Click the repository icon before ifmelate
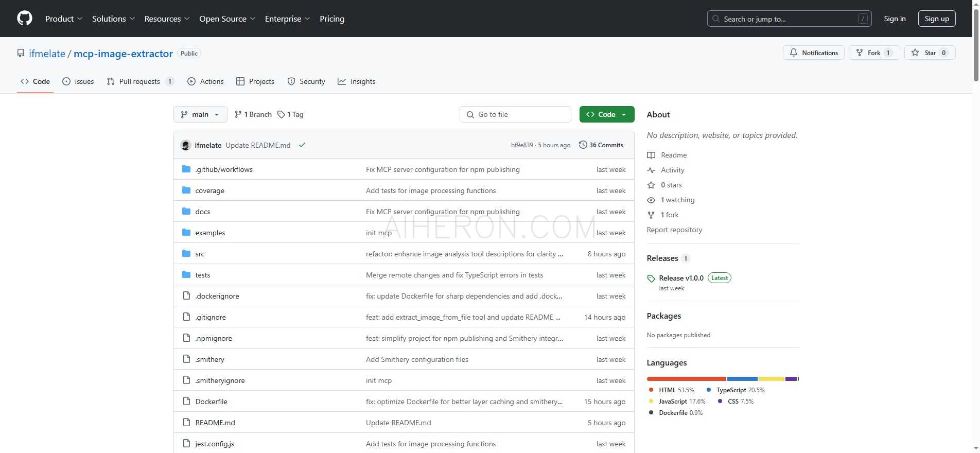This screenshot has width=980, height=453. pyautogui.click(x=21, y=54)
